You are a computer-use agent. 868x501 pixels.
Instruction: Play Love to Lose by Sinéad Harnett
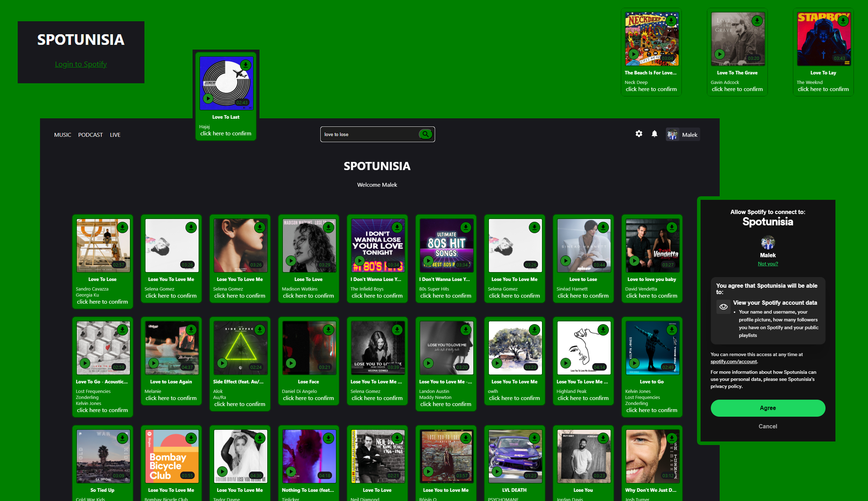(x=565, y=261)
